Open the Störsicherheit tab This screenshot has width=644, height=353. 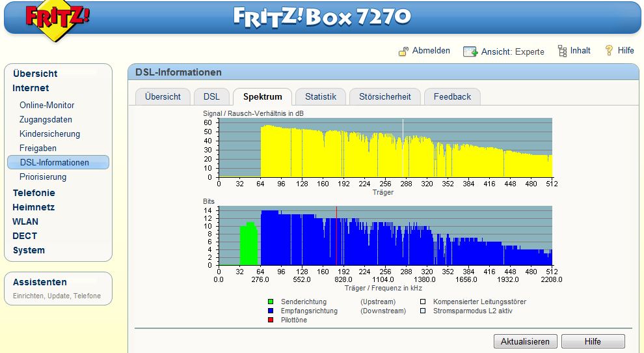[x=384, y=96]
